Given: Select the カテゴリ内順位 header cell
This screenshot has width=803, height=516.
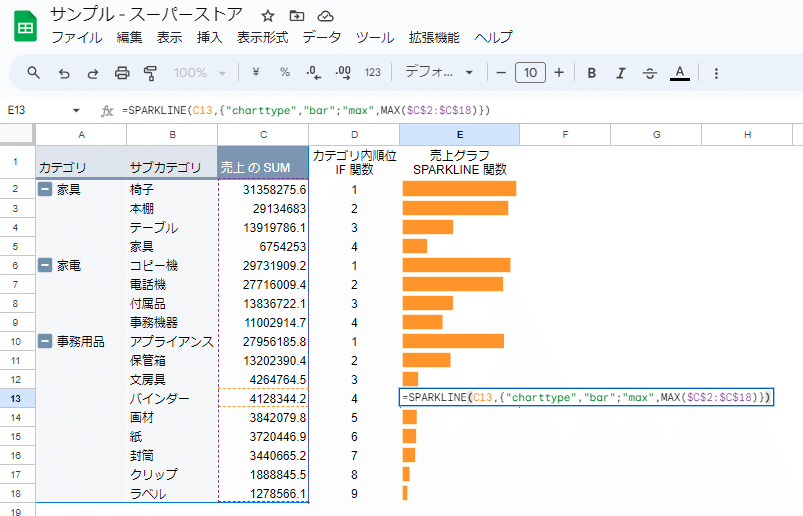Looking at the screenshot, I should coord(354,163).
